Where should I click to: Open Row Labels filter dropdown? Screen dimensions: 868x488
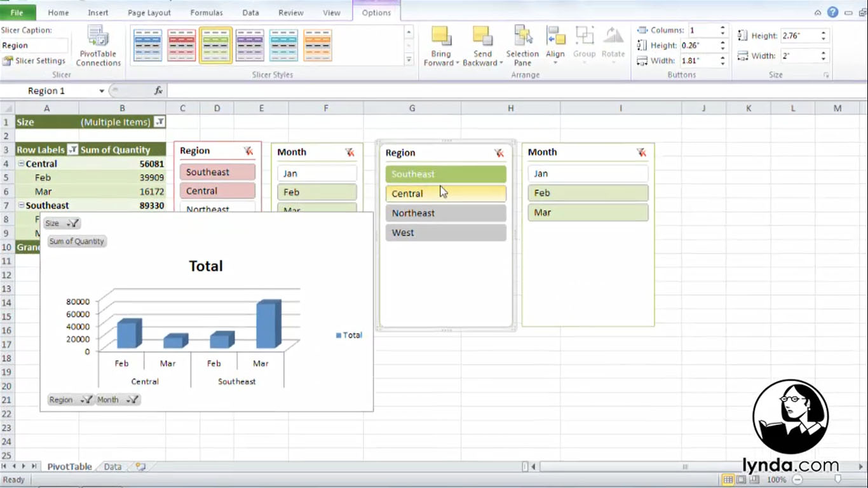(72, 150)
